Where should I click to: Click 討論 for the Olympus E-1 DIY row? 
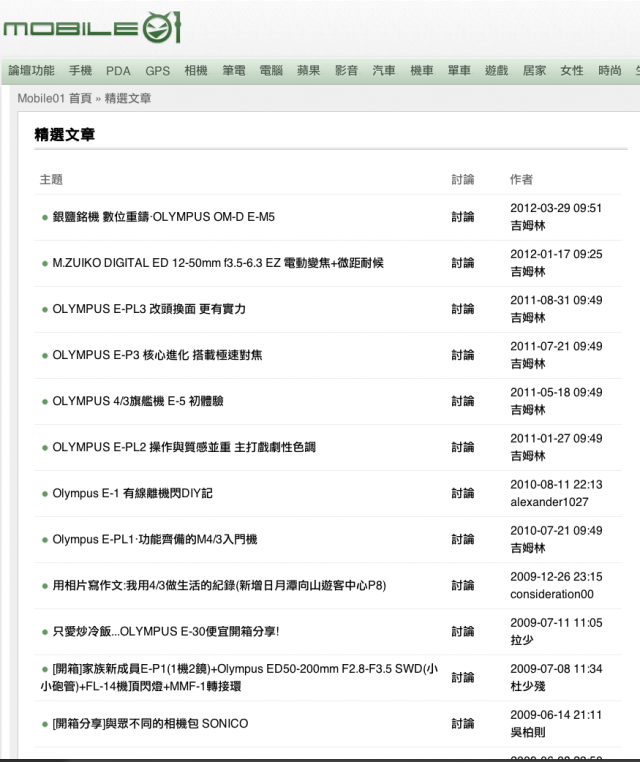point(462,493)
